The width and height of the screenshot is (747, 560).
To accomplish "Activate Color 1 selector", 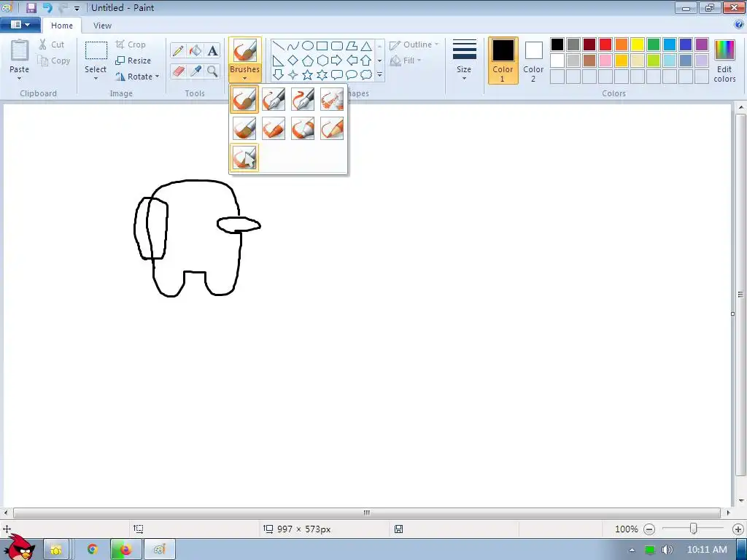I will [x=503, y=61].
